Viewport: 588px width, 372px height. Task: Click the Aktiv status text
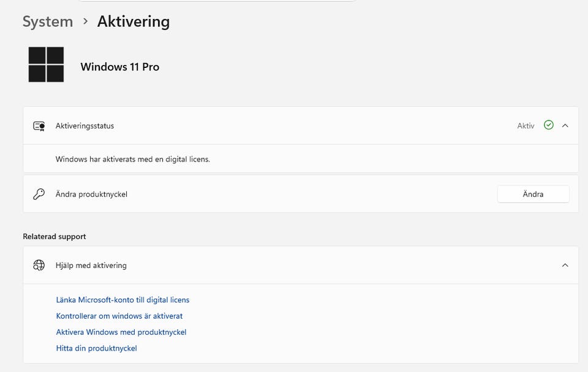526,126
